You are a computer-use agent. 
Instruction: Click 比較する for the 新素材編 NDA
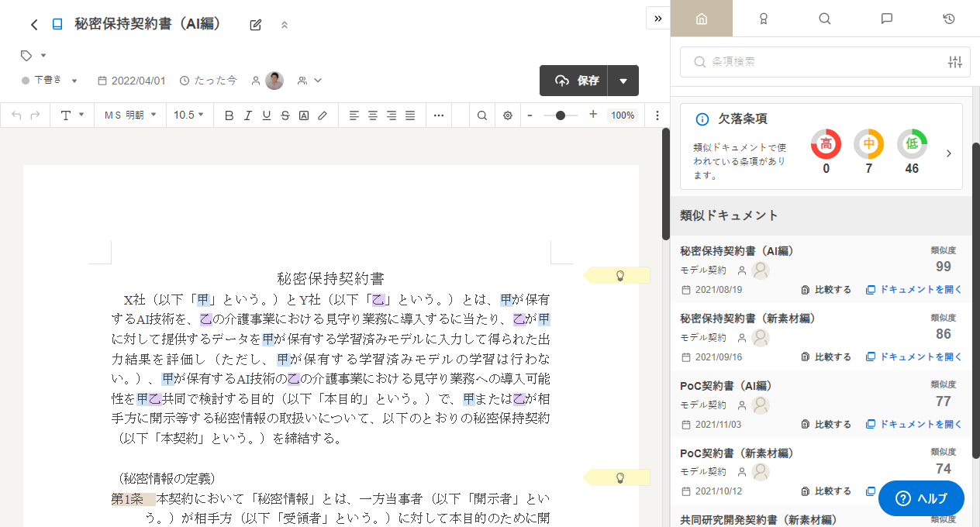click(x=826, y=357)
